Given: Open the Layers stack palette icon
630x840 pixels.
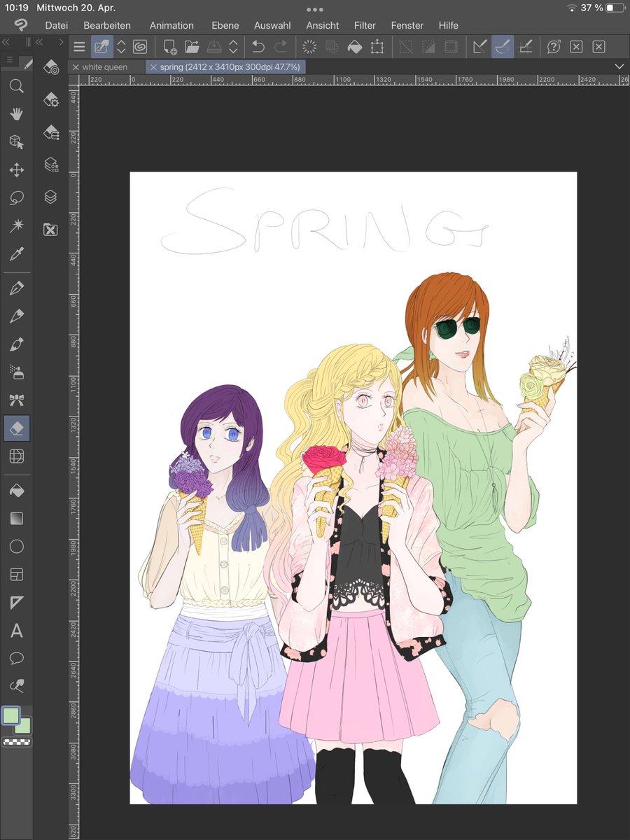Looking at the screenshot, I should point(50,197).
